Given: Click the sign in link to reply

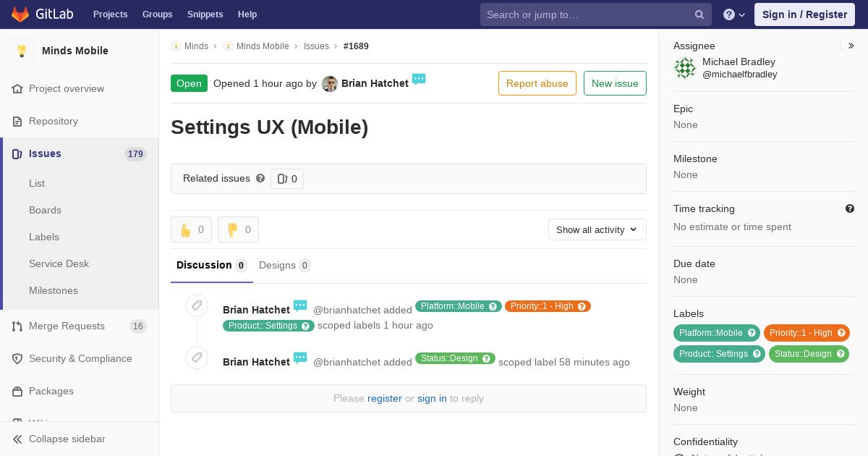Looking at the screenshot, I should (x=432, y=398).
